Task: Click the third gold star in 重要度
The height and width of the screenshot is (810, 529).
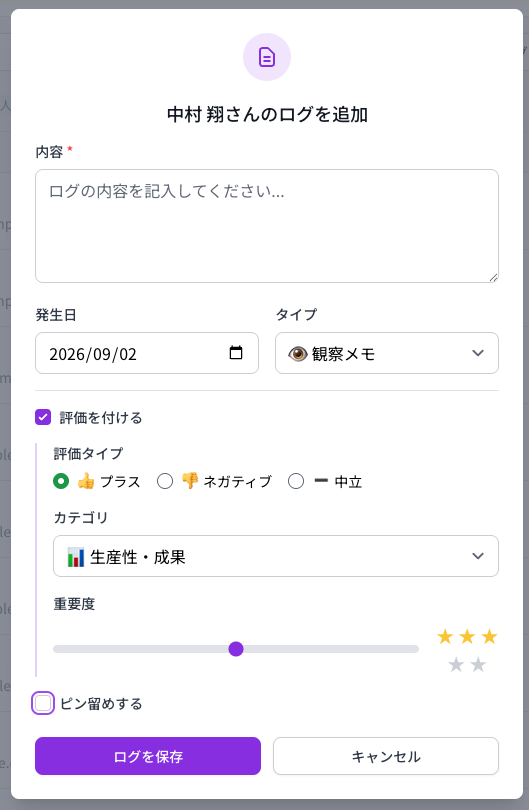Action: (489, 636)
